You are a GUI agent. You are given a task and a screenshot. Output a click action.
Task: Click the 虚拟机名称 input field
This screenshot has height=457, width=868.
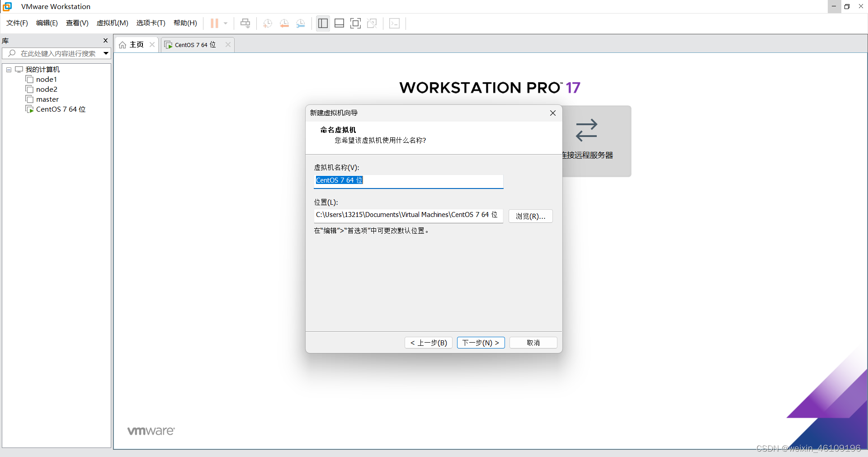click(x=409, y=181)
